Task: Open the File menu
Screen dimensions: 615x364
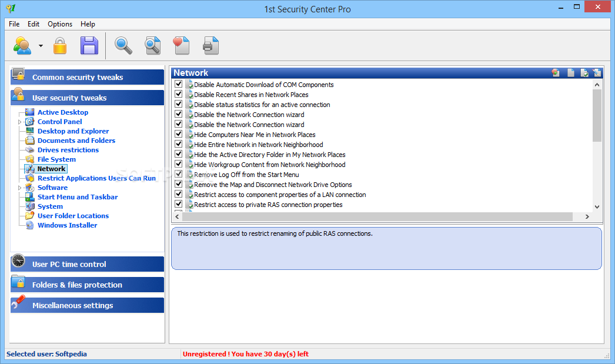Action: click(x=14, y=24)
